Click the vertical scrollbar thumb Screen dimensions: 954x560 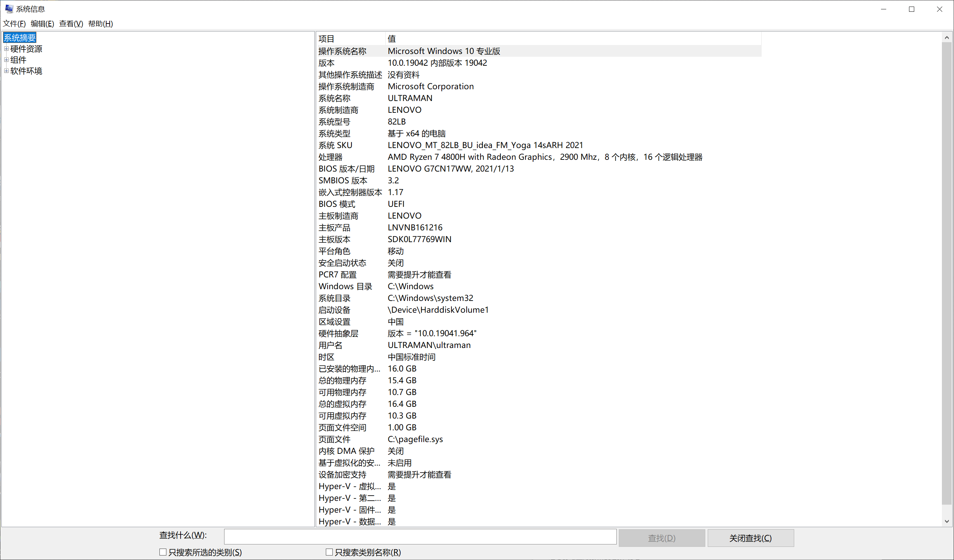pyautogui.click(x=946, y=273)
